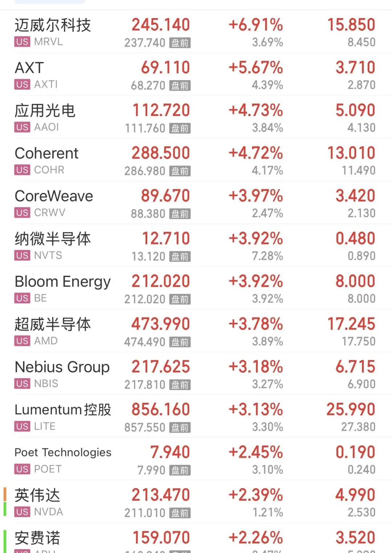Image resolution: width=392 pixels, height=553 pixels.
Task: Tap Bloom Energy price 212.020
Action: [x=161, y=281]
